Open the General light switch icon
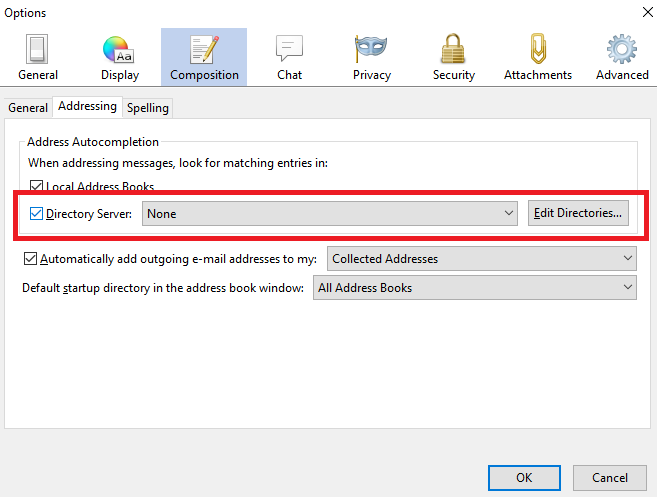 pos(37,50)
